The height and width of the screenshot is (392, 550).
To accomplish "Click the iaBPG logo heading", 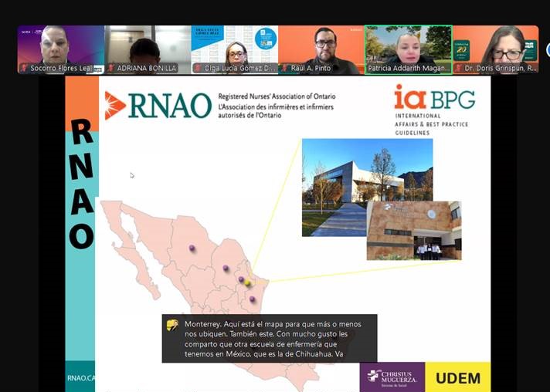I will (435, 97).
